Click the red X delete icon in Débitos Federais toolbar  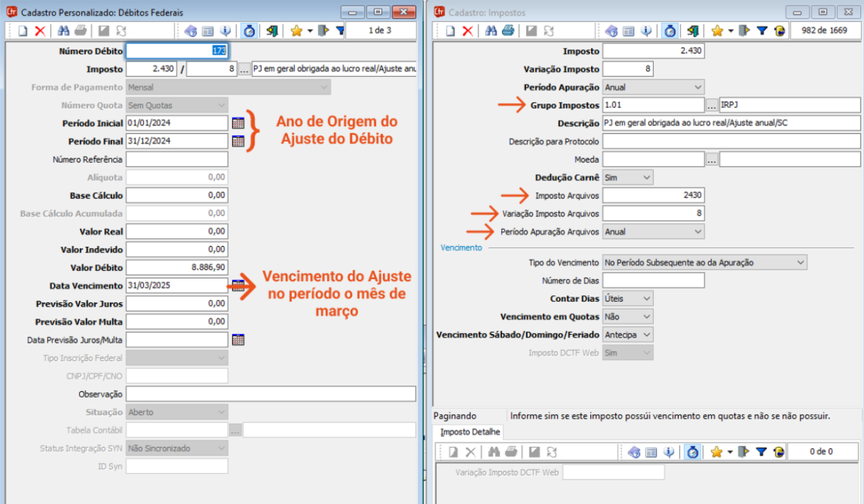click(40, 31)
